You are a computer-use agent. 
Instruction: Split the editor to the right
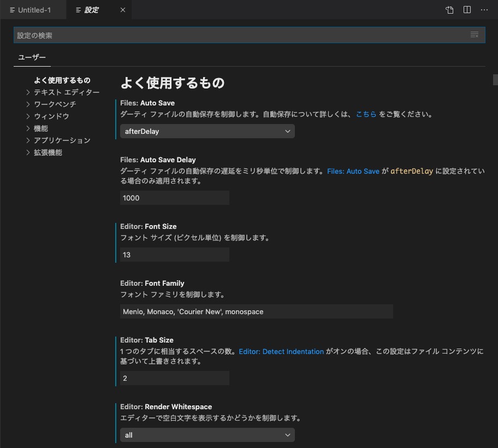click(x=467, y=10)
